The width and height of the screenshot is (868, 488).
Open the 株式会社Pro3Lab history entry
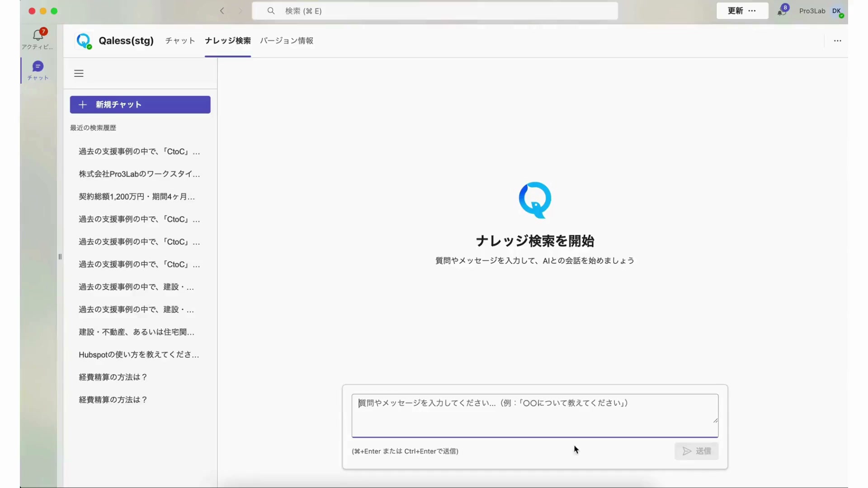(x=139, y=174)
